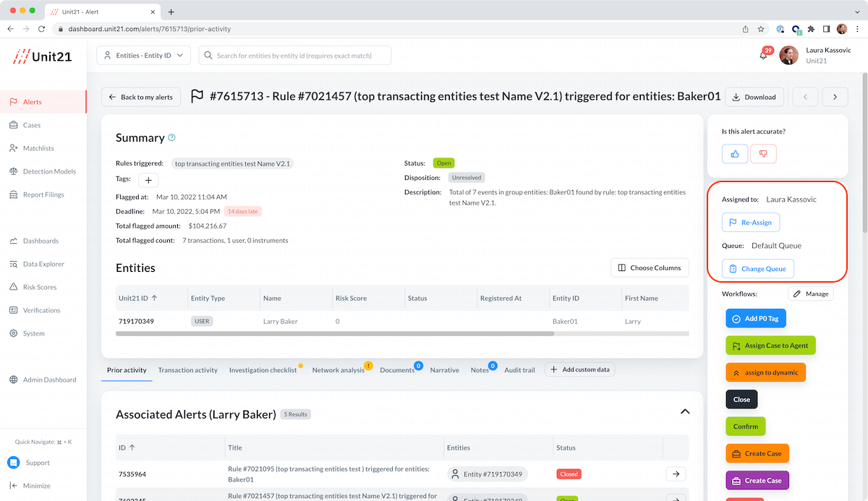Switch to Transaction activity tab
The image size is (868, 501).
(x=188, y=369)
